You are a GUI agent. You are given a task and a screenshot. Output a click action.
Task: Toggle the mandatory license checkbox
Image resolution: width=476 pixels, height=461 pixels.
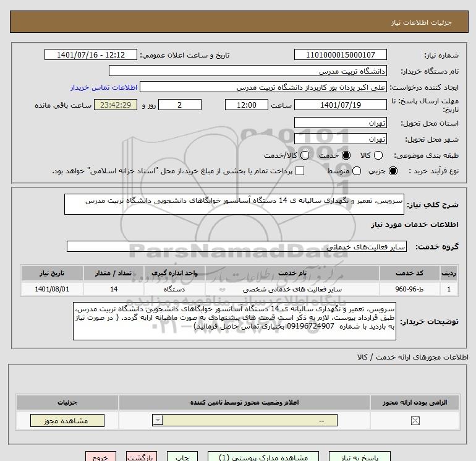click(415, 421)
